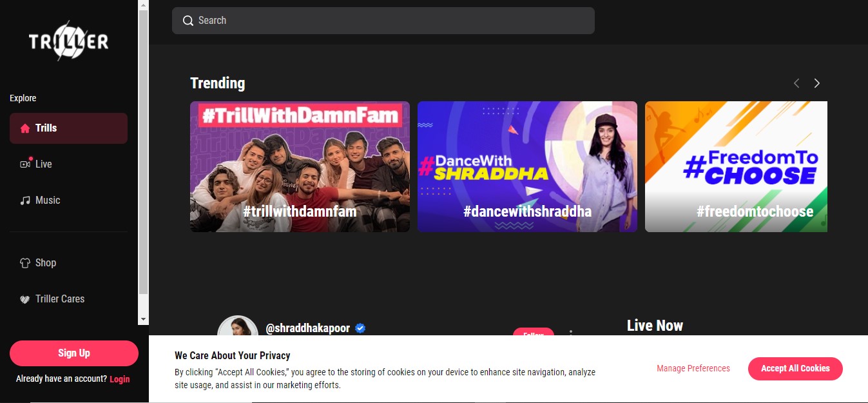
Task: Click Accept All Cookies button
Action: pyautogui.click(x=795, y=369)
